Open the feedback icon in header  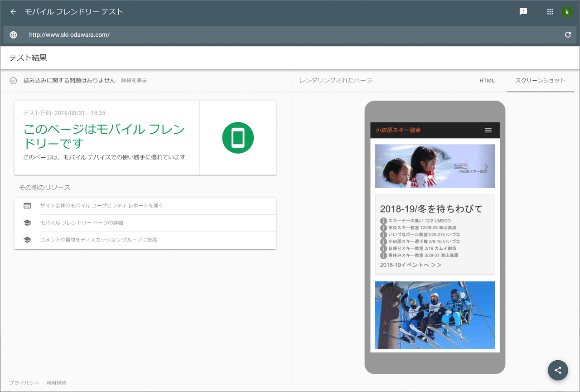[x=523, y=12]
